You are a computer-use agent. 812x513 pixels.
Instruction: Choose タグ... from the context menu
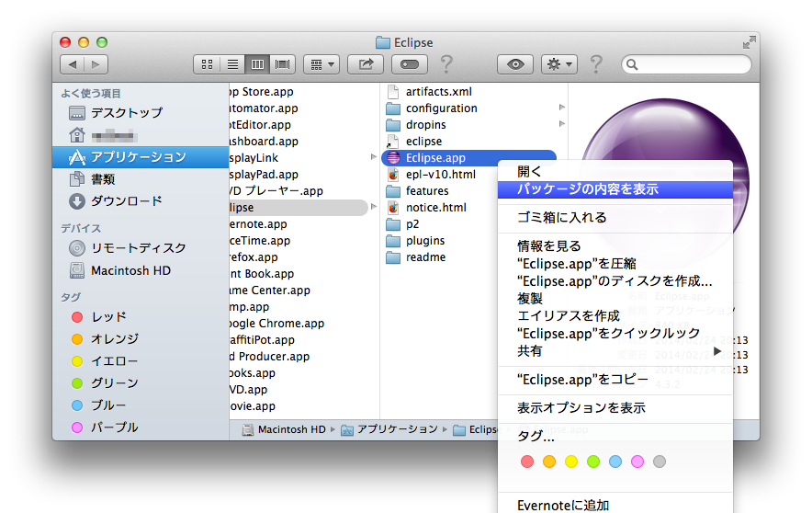click(x=615, y=437)
